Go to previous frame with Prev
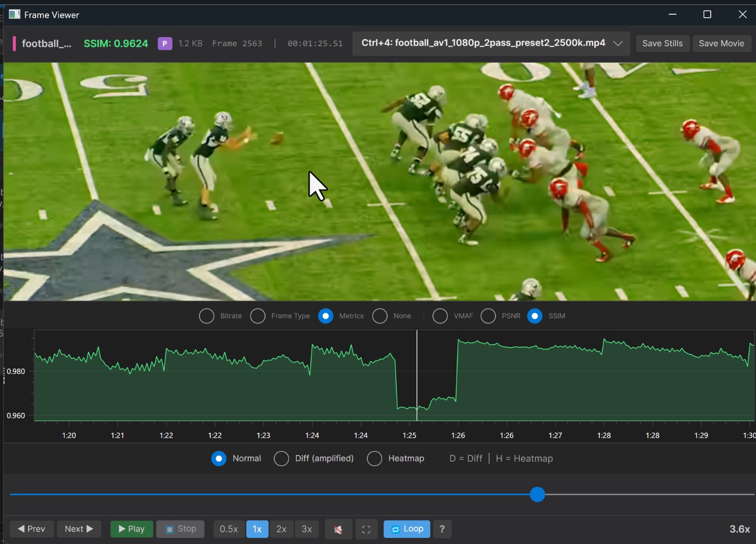This screenshot has height=544, width=756. pyautogui.click(x=32, y=529)
